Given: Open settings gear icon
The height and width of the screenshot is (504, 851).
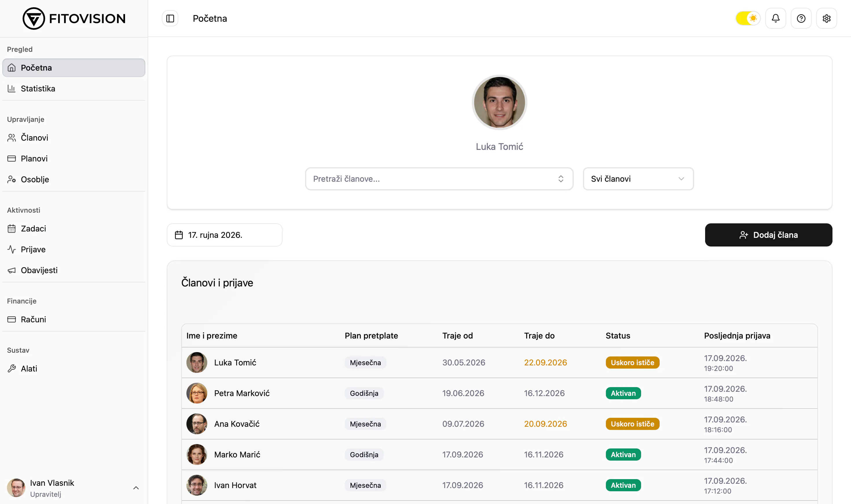Looking at the screenshot, I should pos(826,18).
